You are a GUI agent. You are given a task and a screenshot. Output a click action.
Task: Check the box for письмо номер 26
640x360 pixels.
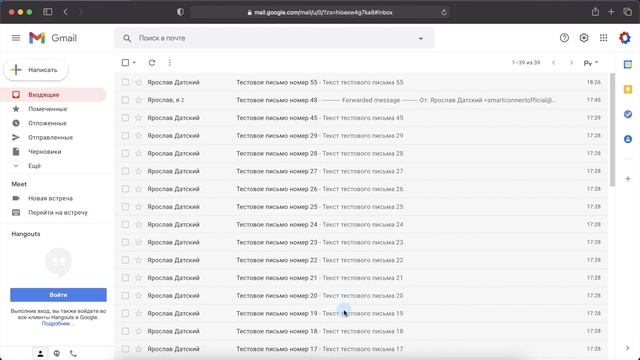coord(125,189)
